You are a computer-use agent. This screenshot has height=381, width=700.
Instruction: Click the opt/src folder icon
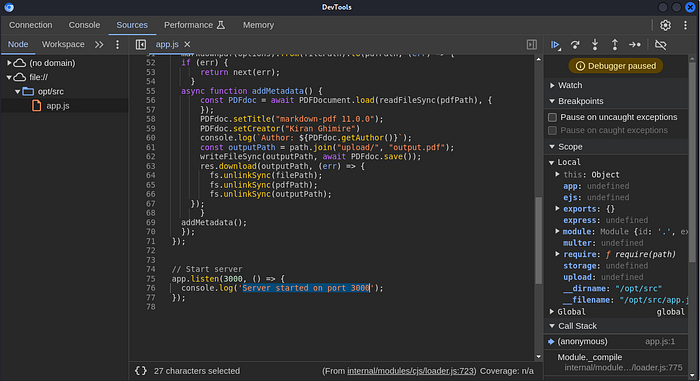[28, 91]
